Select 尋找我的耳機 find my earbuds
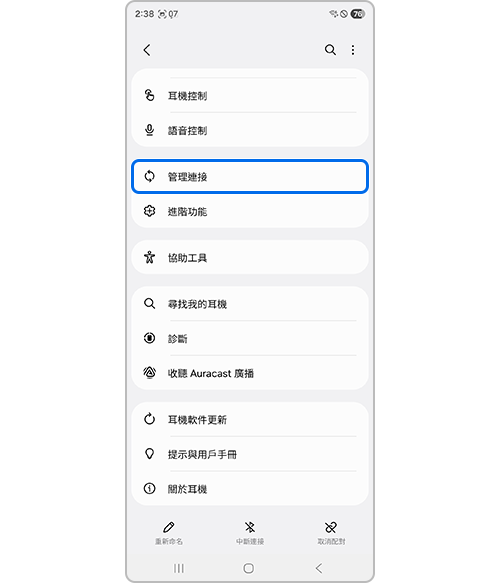500x583 pixels. [x=250, y=304]
